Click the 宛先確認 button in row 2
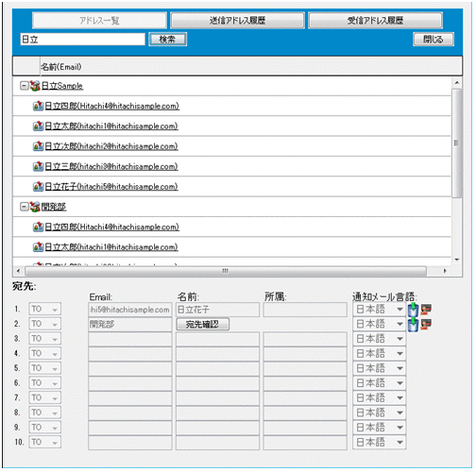The image size is (476, 472). pos(202,324)
